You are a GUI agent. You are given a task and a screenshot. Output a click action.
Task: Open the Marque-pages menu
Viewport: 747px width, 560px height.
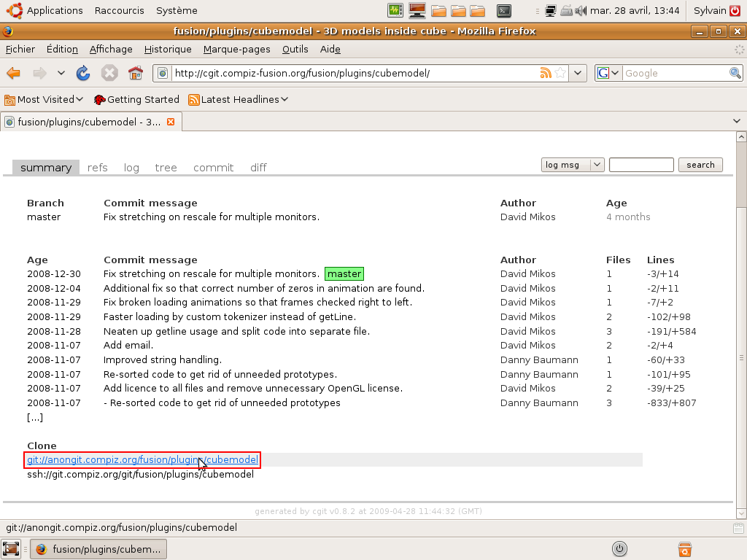click(236, 49)
